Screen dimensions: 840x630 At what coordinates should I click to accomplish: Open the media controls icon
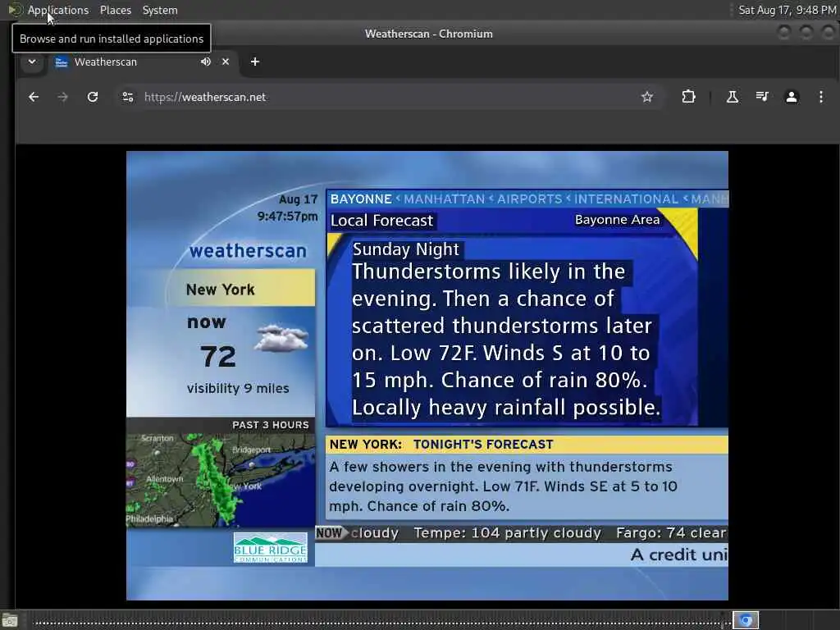pyautogui.click(x=762, y=97)
